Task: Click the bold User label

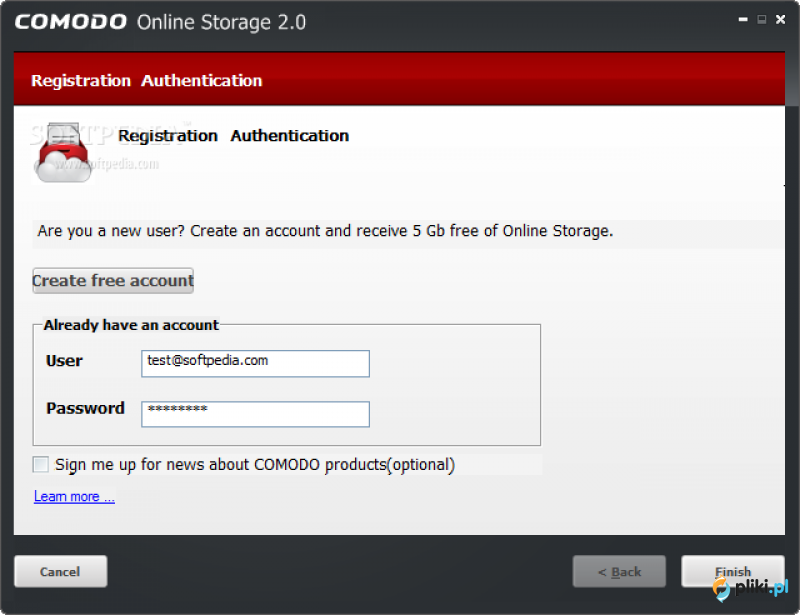Action: (64, 361)
